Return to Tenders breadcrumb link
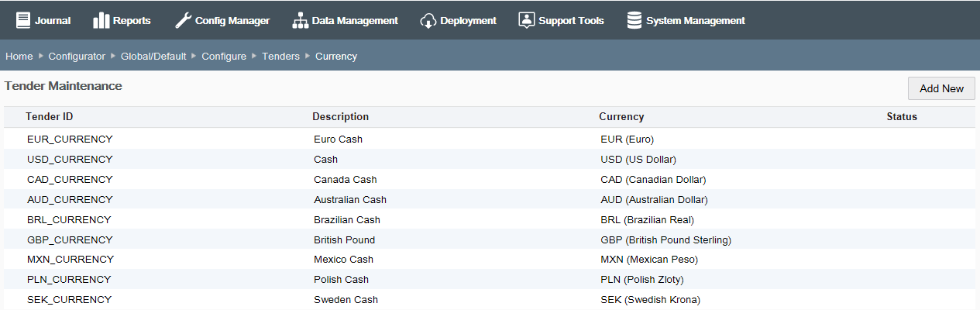Viewport: 980px width, 310px height. [280, 57]
